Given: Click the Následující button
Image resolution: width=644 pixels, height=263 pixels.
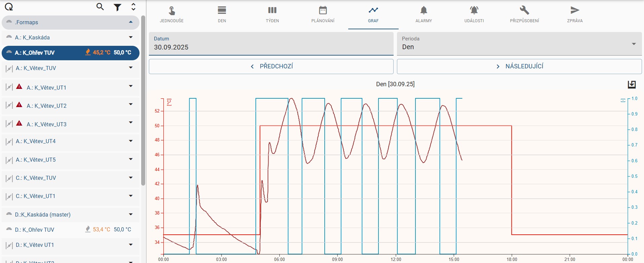Looking at the screenshot, I should tap(519, 67).
